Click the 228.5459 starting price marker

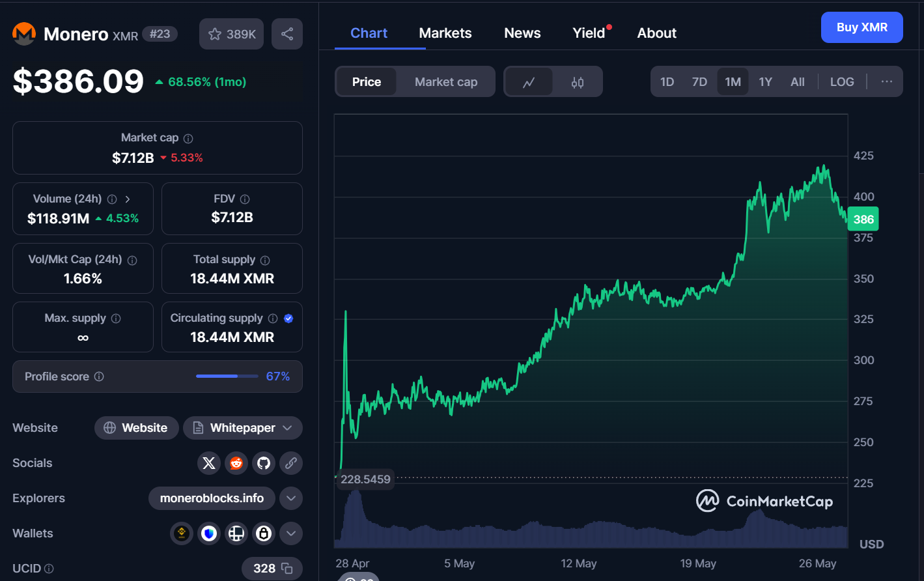tap(365, 479)
